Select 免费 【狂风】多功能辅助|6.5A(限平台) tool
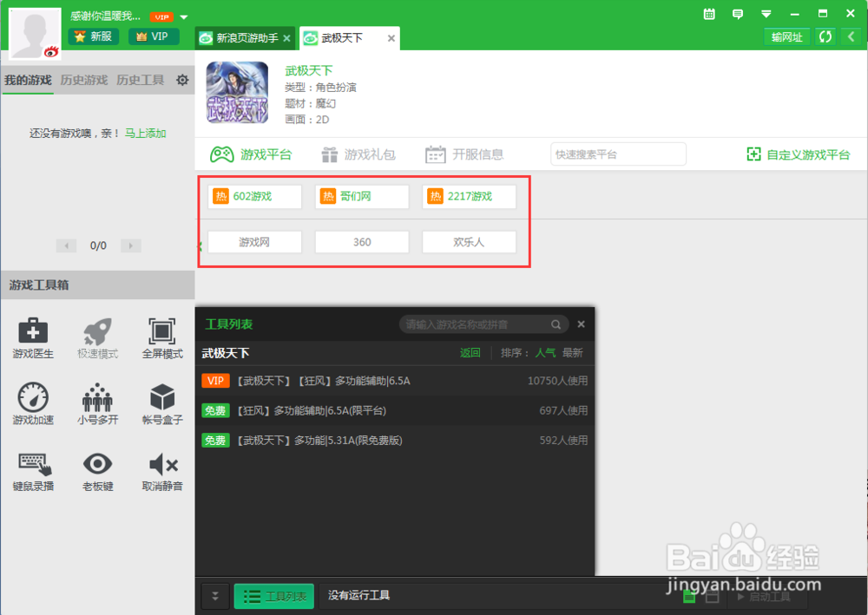The width and height of the screenshot is (868, 615). coord(395,410)
